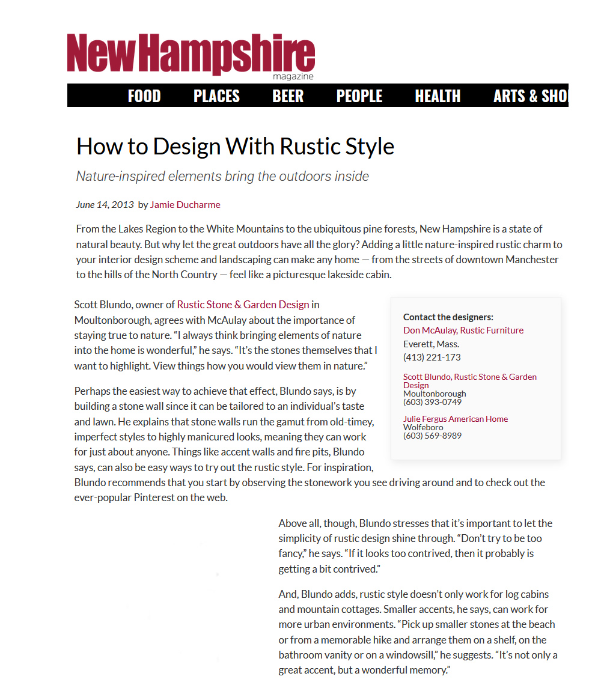Open the ARTS & SHOPPING menu item
This screenshot has height=700, width=598.
click(531, 96)
